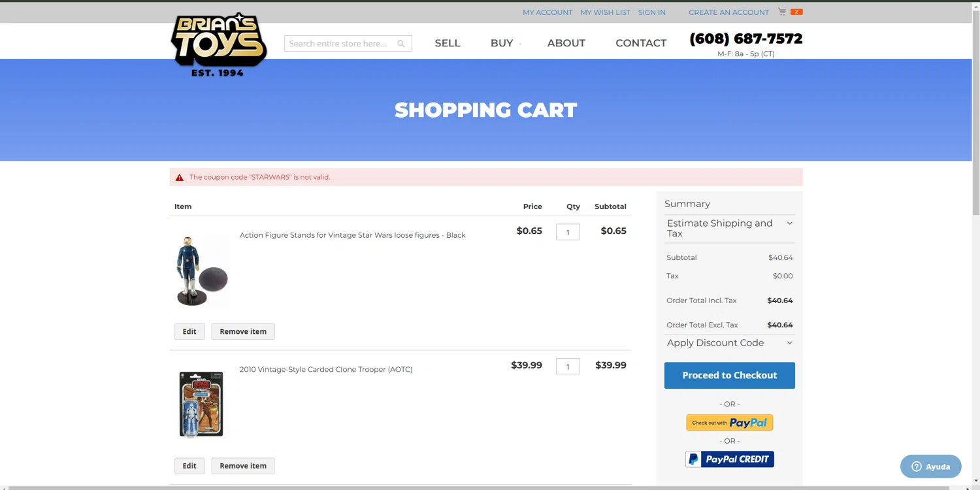Screen dimensions: 980x490
Task: Choose PayPal CREDIT checkout
Action: pyautogui.click(x=730, y=459)
